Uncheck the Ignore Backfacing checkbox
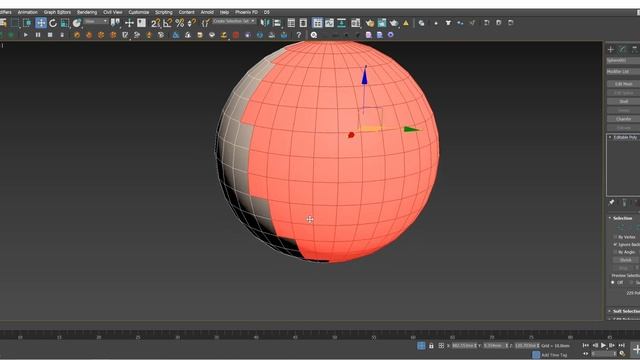Image resolution: width=640 pixels, height=360 pixels. pos(615,244)
